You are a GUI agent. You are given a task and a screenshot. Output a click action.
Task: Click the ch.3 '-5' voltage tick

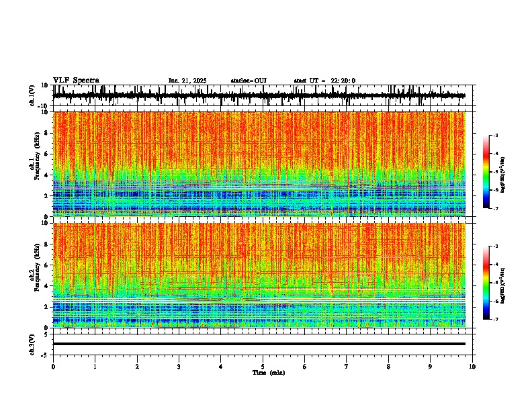(x=45, y=355)
